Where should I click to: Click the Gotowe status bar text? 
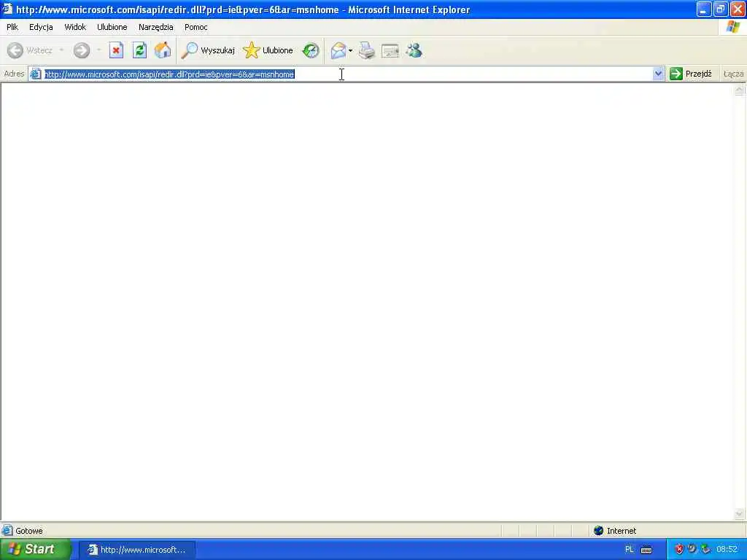[x=29, y=531]
